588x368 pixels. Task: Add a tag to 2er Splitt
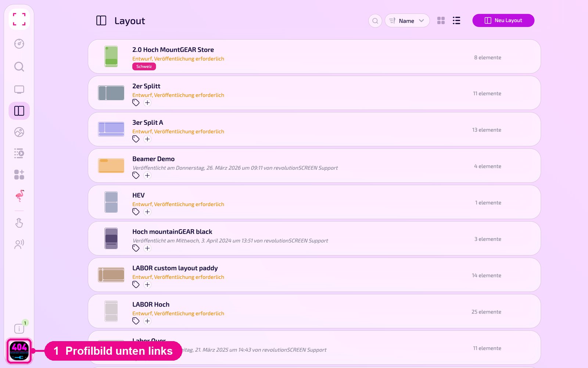pos(147,103)
